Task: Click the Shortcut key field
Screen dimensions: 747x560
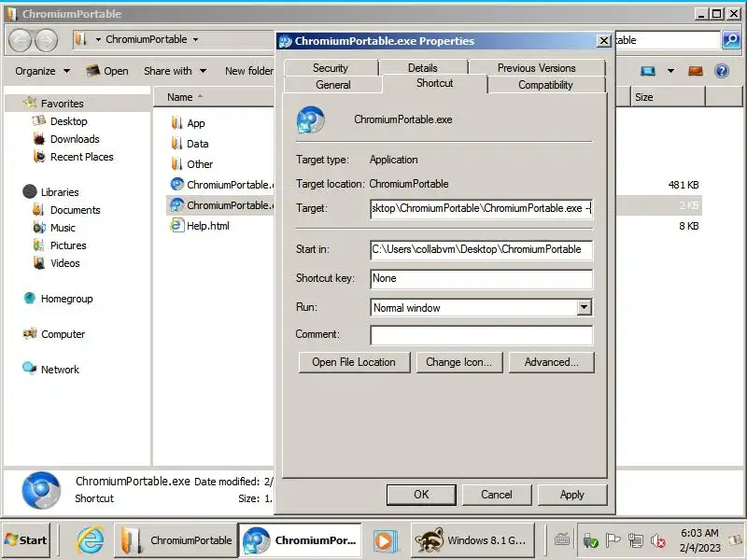Action: 481,278
